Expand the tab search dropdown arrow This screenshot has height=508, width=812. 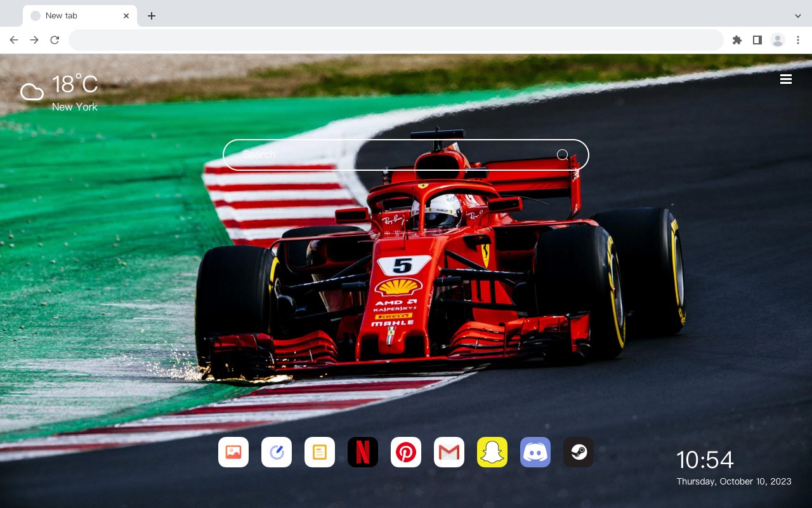[x=798, y=16]
